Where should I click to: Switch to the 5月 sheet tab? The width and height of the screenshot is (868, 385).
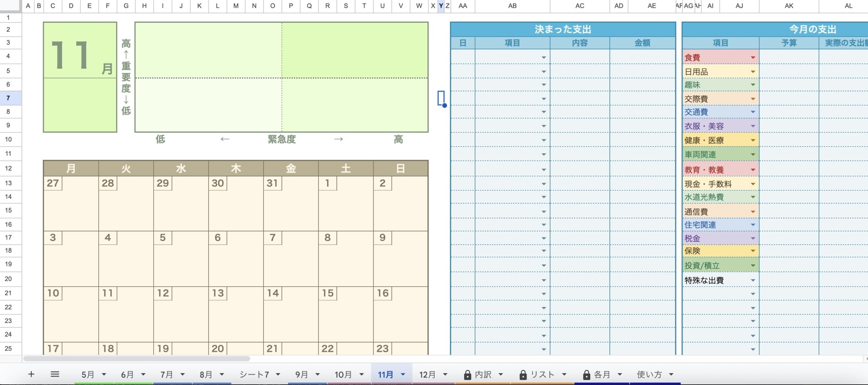(x=88, y=374)
